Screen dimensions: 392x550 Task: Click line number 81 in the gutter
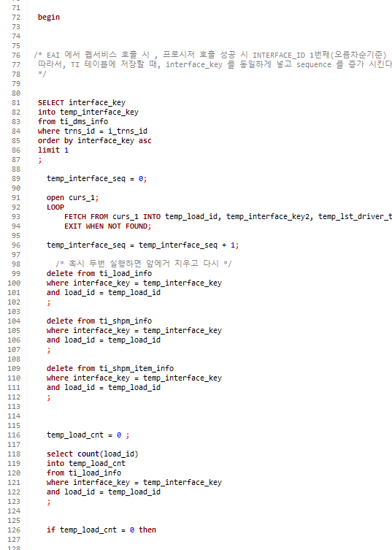pyautogui.click(x=16, y=103)
